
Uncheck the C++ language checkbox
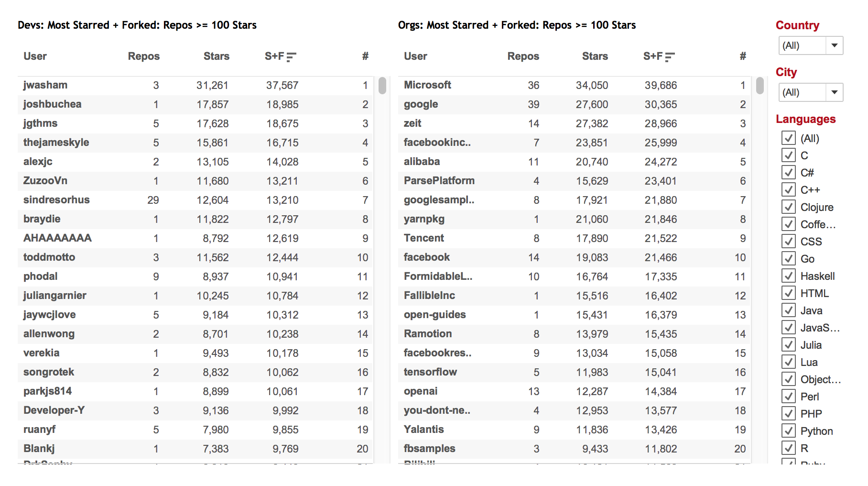(x=788, y=190)
